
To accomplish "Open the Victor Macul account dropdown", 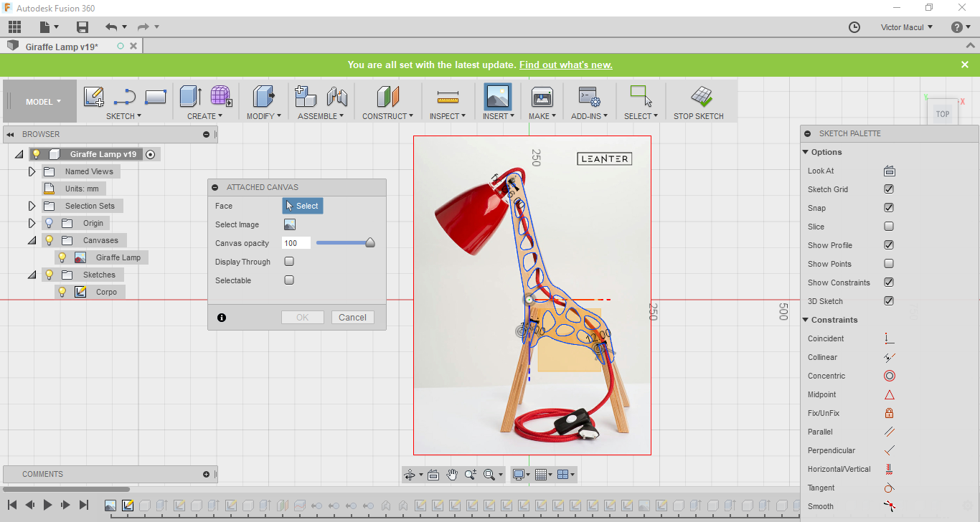I will click(907, 27).
